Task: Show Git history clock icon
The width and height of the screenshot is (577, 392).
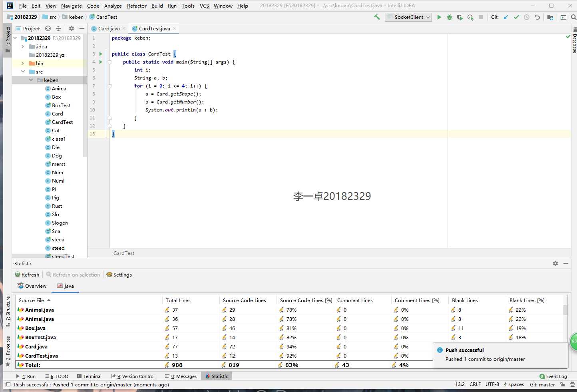Action: 527,17
